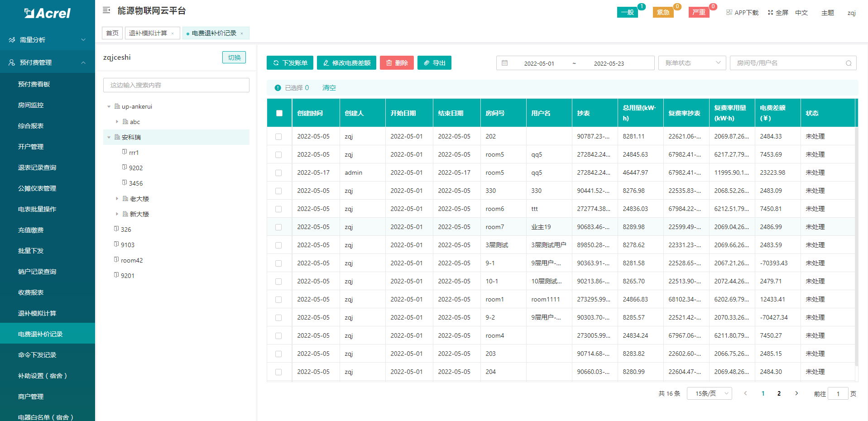Click the 修改电费差额 button

pyautogui.click(x=346, y=63)
